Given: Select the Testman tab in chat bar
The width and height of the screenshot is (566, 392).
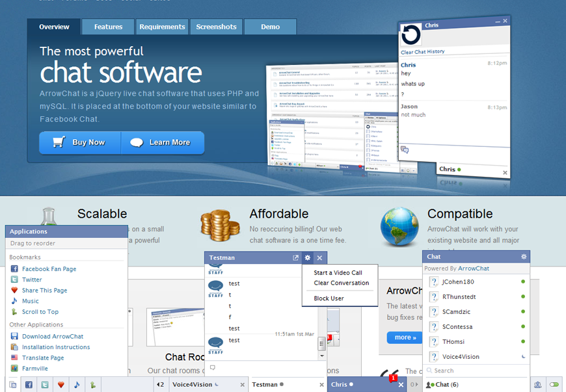Looking at the screenshot, I should click(288, 384).
